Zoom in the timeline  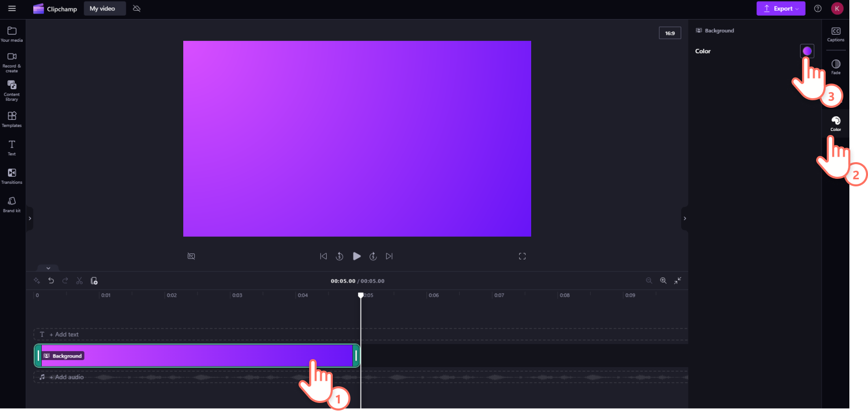tap(664, 281)
